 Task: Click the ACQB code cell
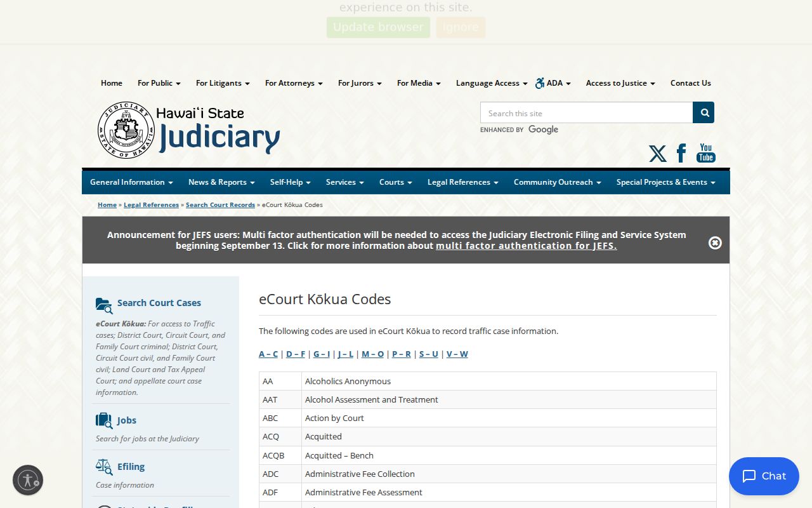click(x=280, y=455)
